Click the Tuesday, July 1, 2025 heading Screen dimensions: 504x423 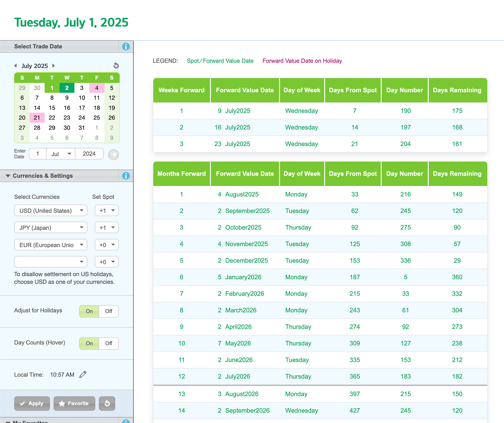[71, 22]
